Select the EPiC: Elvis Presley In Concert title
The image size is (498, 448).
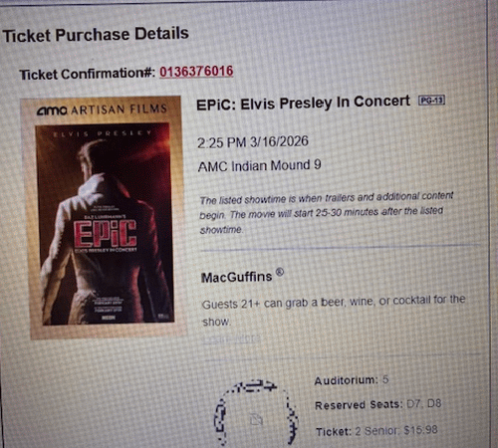303,103
